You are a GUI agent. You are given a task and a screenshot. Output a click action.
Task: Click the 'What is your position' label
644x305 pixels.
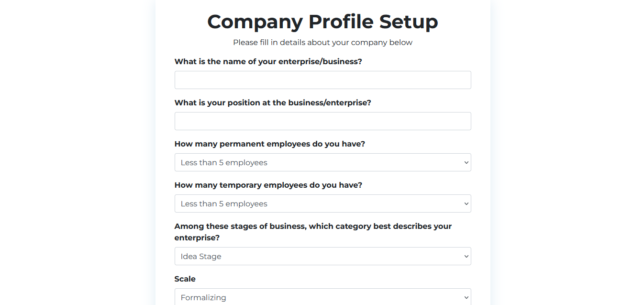coord(273,103)
